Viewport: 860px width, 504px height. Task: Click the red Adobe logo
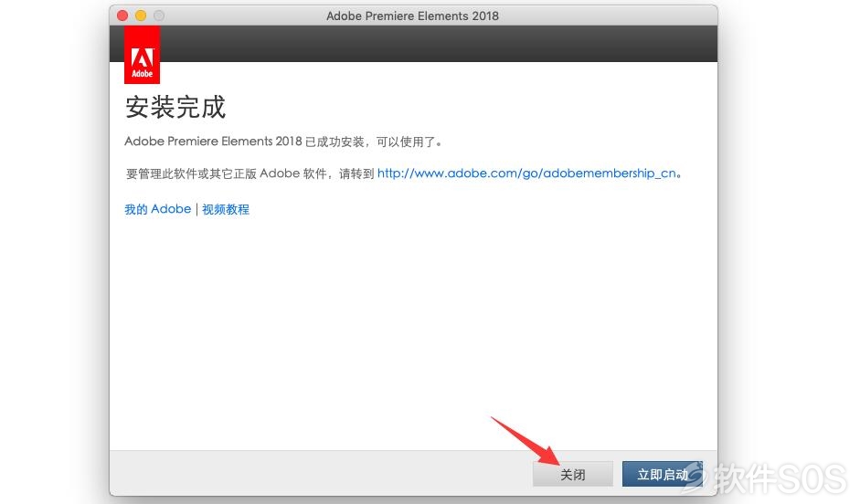(142, 55)
